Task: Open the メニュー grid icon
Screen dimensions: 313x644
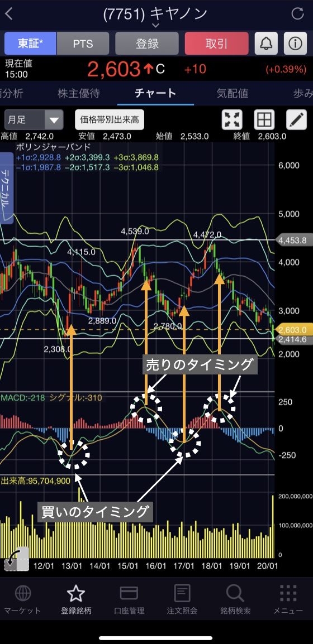Action: point(288,600)
